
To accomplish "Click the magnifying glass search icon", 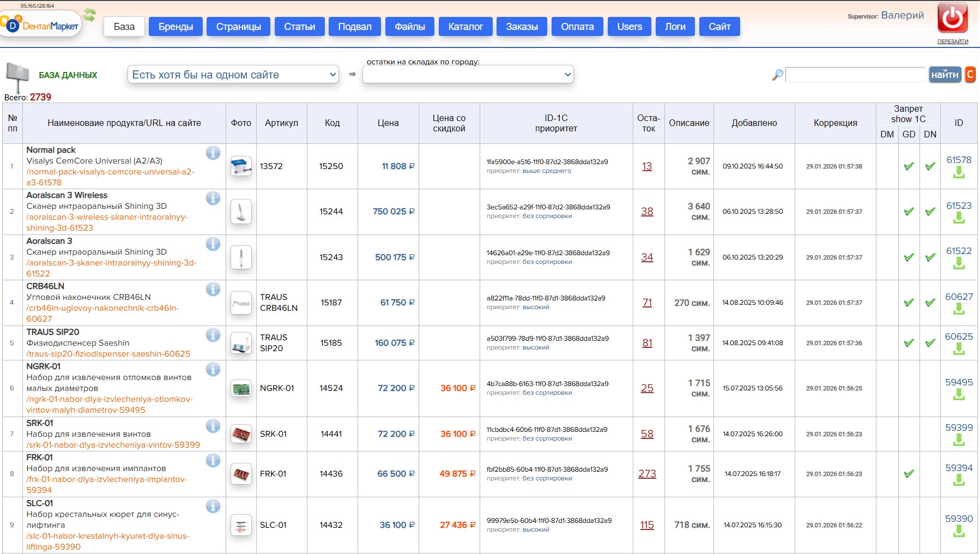I will [778, 75].
